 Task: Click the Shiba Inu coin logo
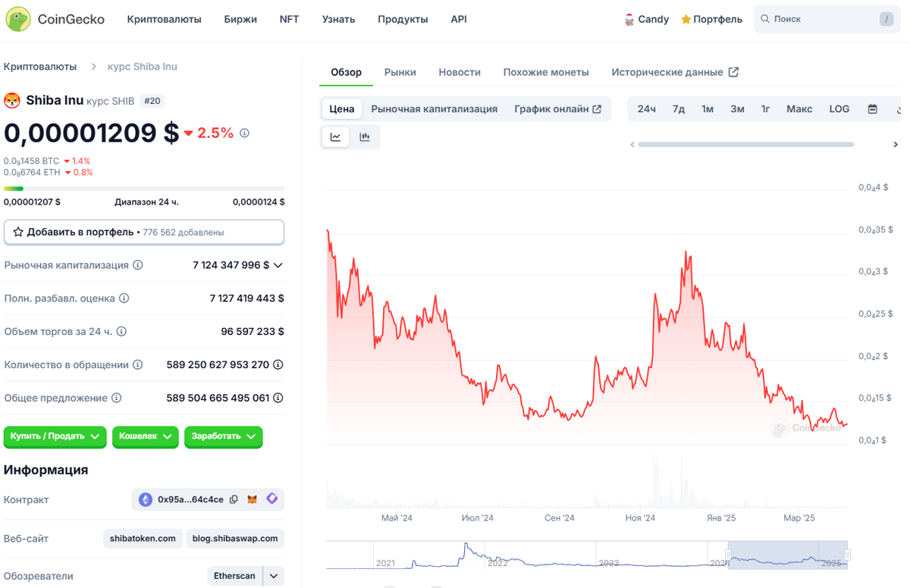tap(12, 100)
